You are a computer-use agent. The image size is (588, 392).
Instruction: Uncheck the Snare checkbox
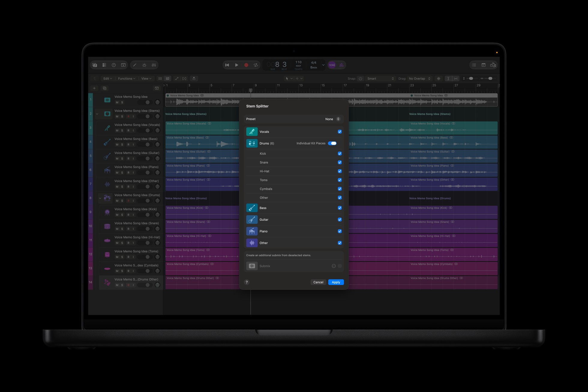340,162
